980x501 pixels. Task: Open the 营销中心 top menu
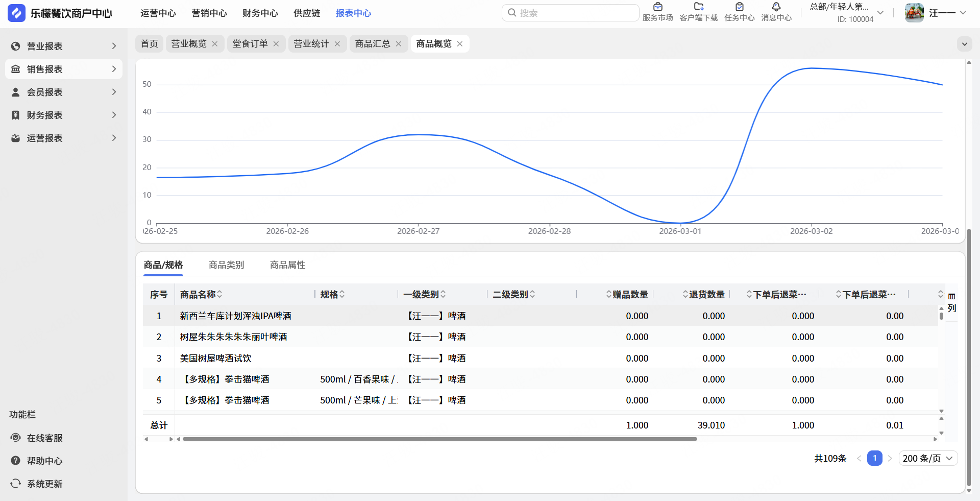(x=209, y=13)
